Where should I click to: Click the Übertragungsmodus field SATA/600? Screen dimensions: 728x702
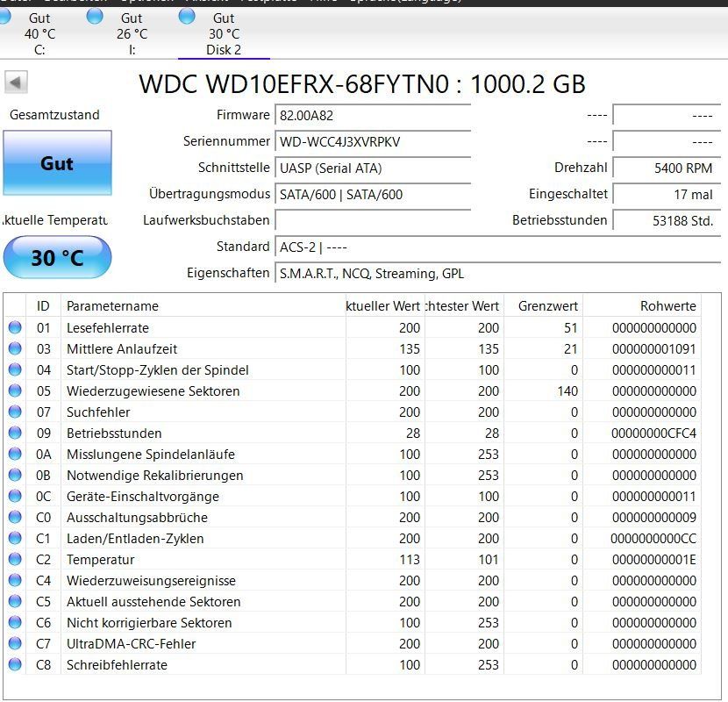point(373,194)
